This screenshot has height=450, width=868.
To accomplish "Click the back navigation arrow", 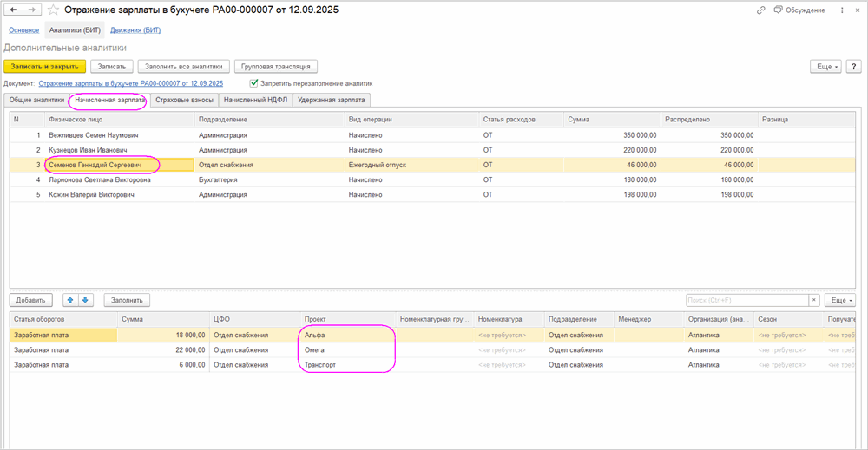I will tap(14, 10).
